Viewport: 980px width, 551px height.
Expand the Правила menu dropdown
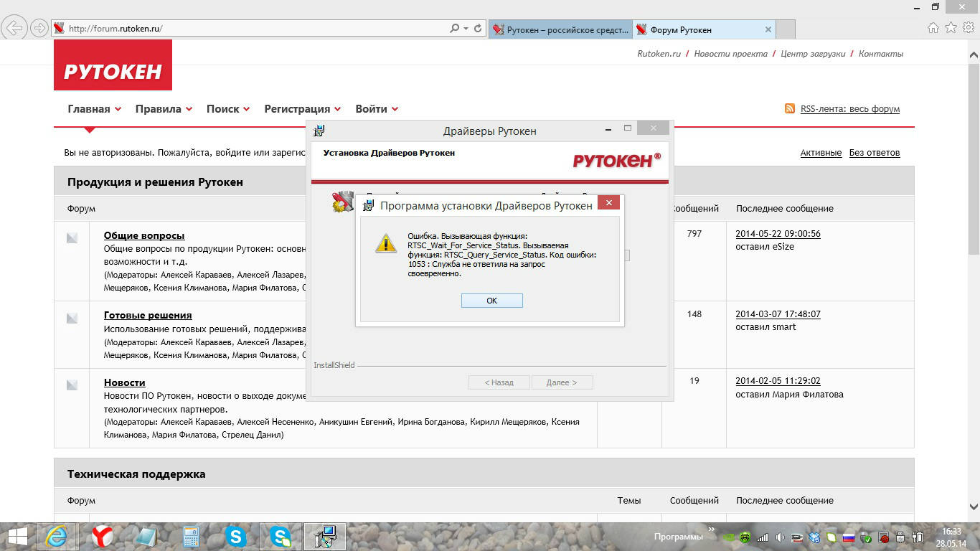click(x=189, y=109)
